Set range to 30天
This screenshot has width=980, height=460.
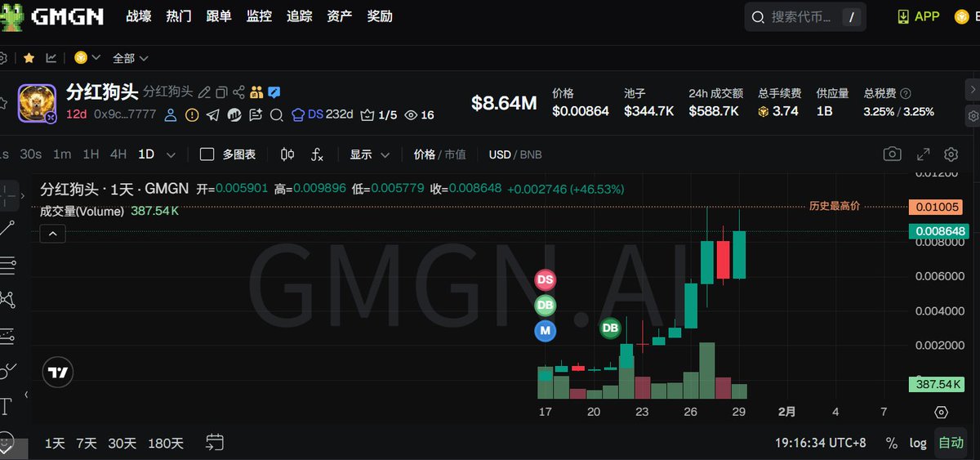coord(122,443)
